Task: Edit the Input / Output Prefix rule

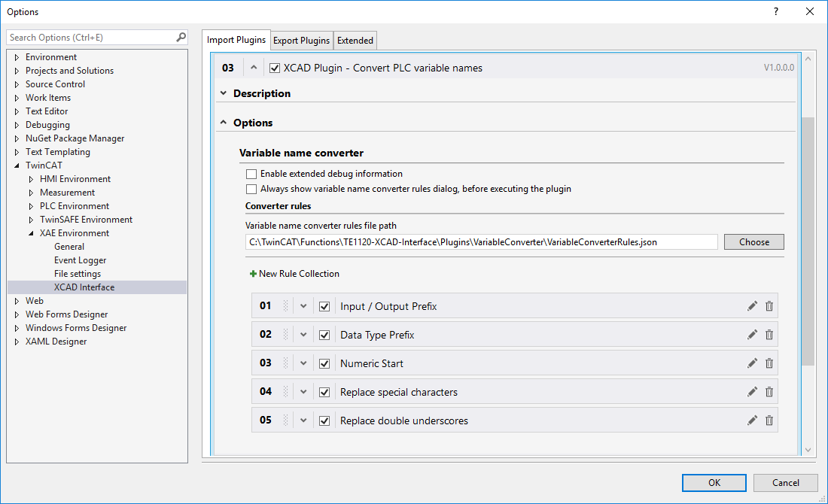Action: click(x=752, y=306)
